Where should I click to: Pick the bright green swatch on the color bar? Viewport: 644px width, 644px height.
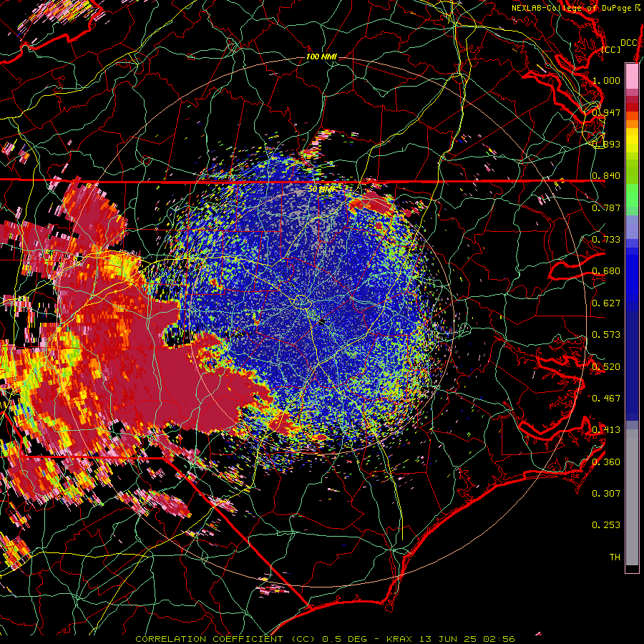point(632,195)
